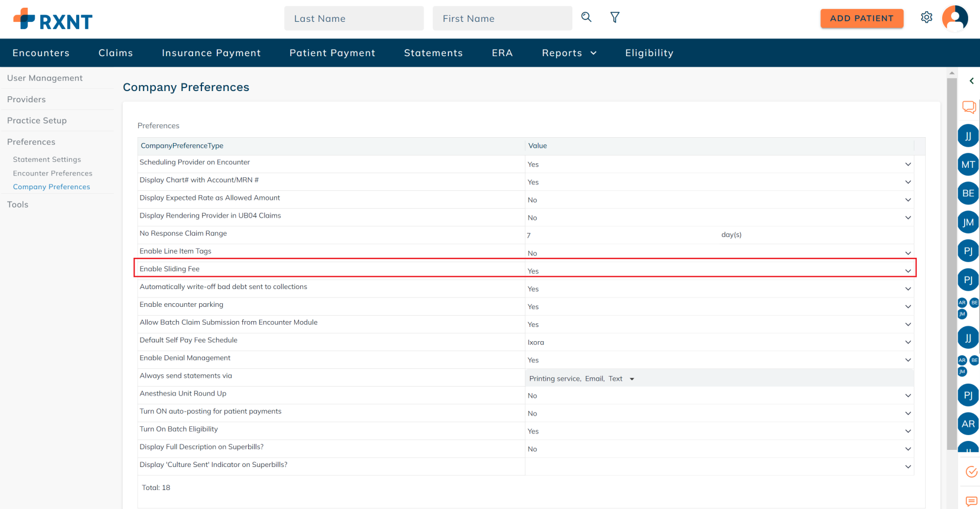Open the Insurance Payment tab
This screenshot has width=980, height=509.
(211, 53)
